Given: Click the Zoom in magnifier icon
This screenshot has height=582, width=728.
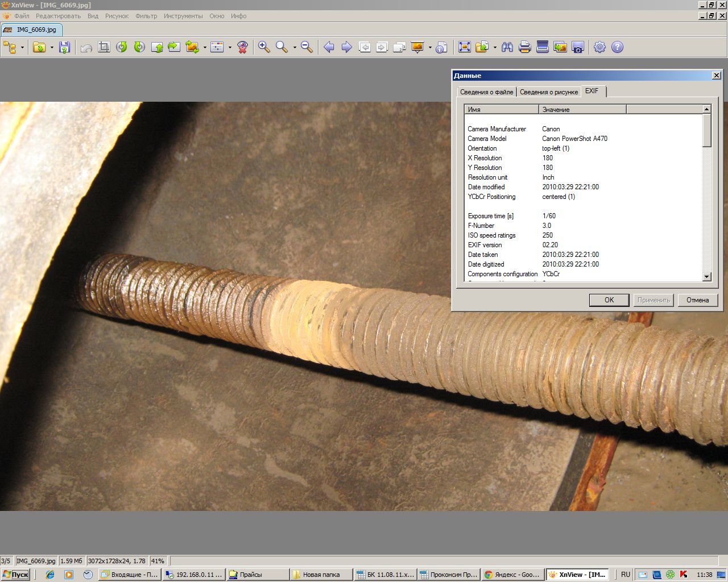Looking at the screenshot, I should pyautogui.click(x=264, y=47).
